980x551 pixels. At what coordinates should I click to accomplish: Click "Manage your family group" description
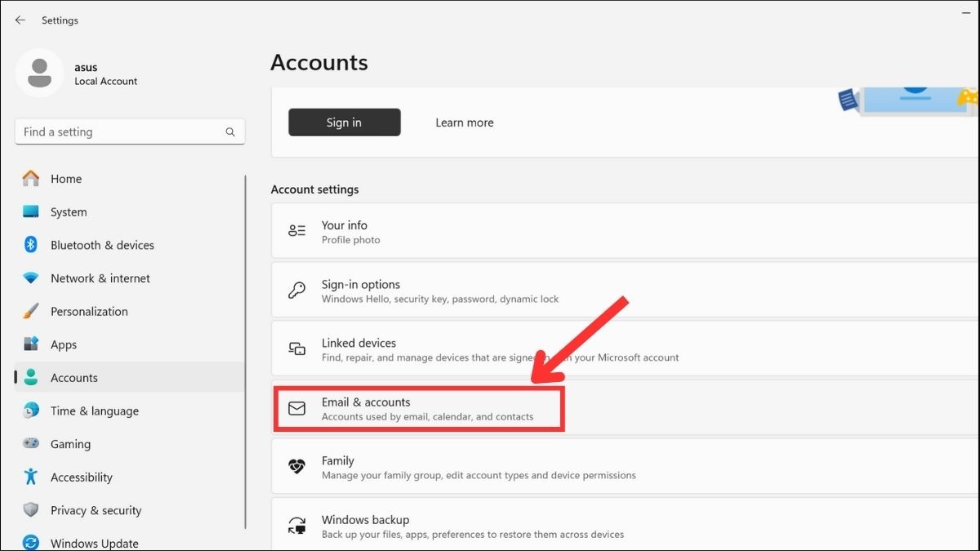coord(479,475)
